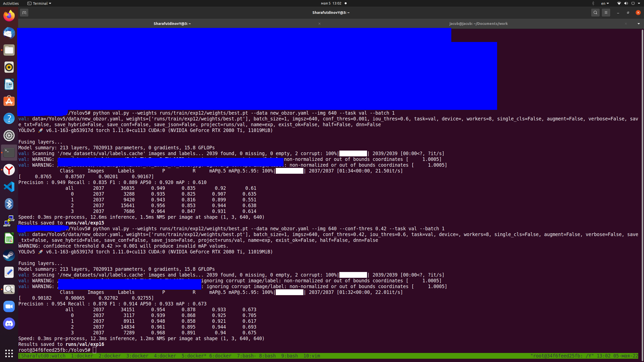The width and height of the screenshot is (644, 362).
Task: Click the Wi-Fi indicator in the top bar
Action: pos(619,3)
